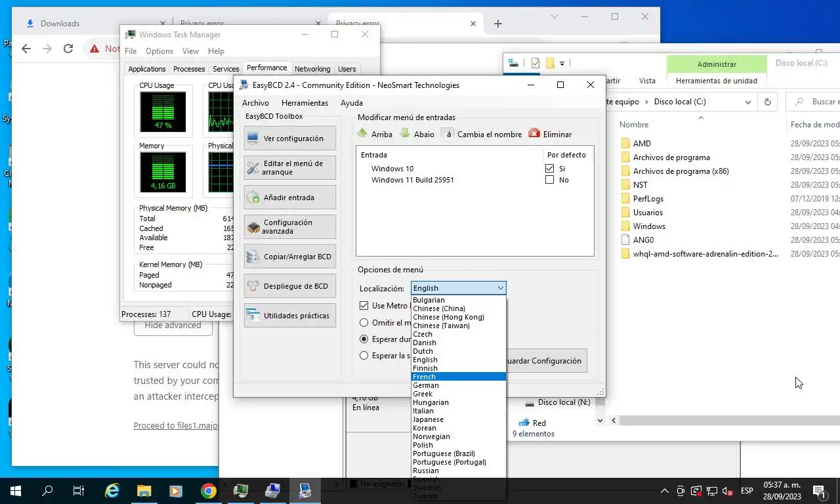The width and height of the screenshot is (840, 504).
Task: Open the Windows Start menu
Action: 16,491
